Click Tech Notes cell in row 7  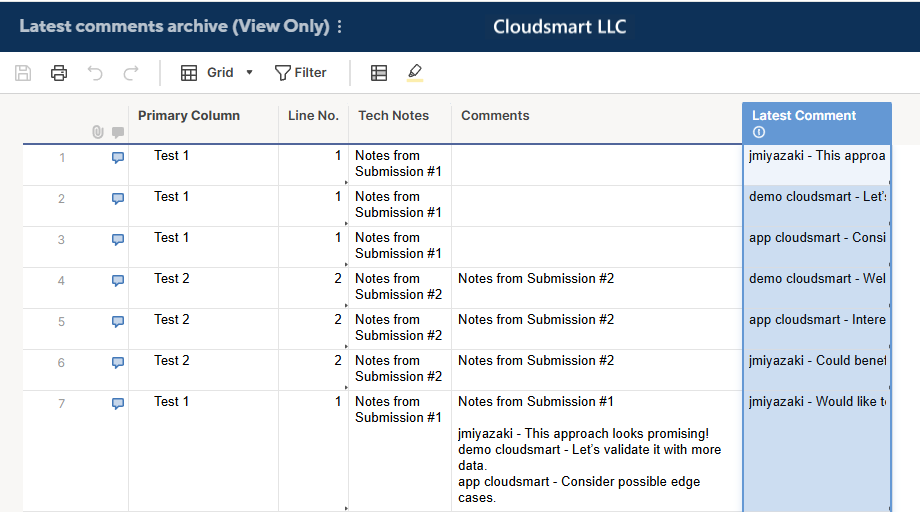[400, 451]
